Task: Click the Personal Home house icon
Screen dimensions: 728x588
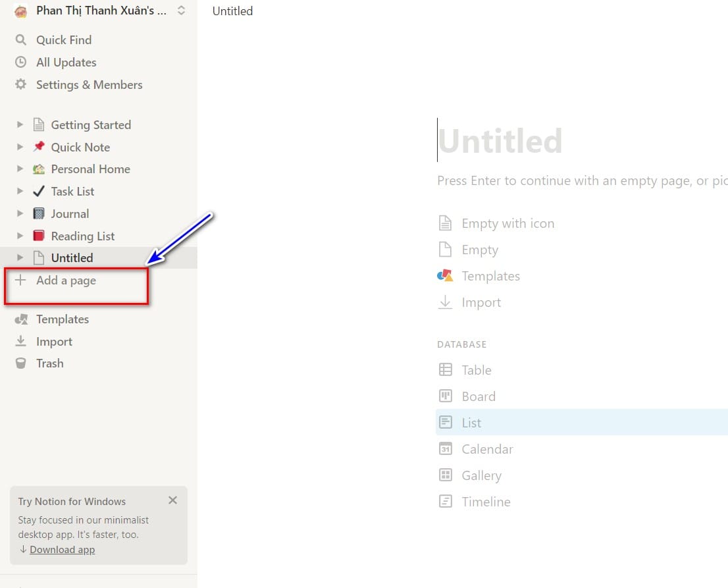Action: [x=39, y=169]
